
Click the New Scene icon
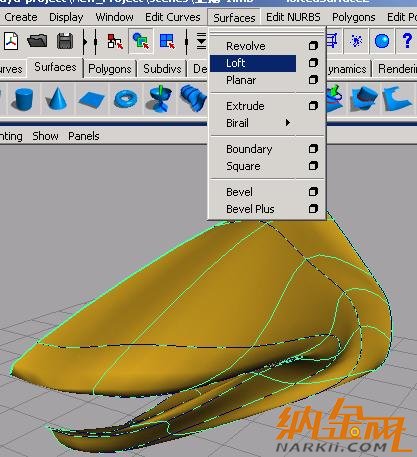[x=11, y=41]
